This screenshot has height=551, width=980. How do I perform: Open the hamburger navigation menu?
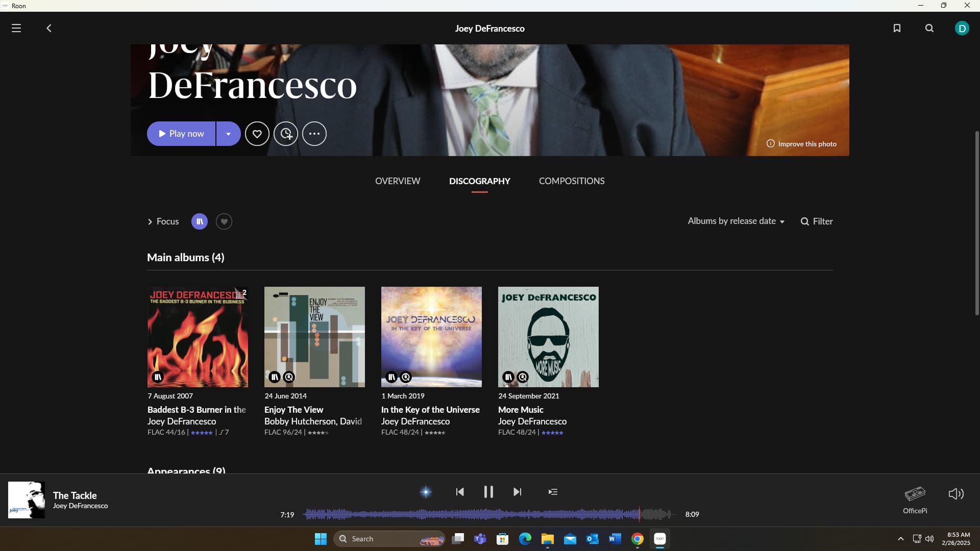coord(16,29)
